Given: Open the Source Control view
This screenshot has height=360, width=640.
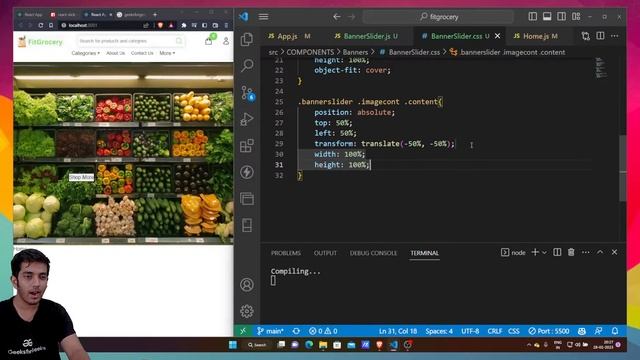Looking at the screenshot, I should [x=247, y=93].
